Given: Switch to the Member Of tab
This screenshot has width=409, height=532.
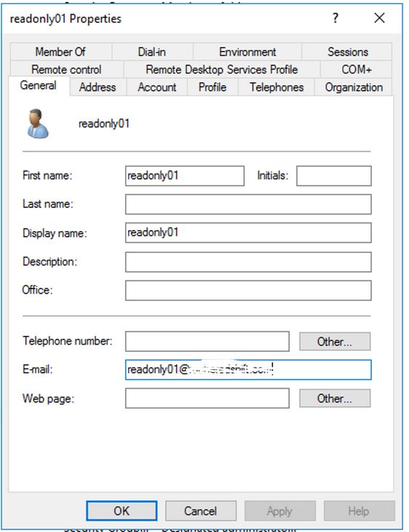Looking at the screenshot, I should [60, 52].
